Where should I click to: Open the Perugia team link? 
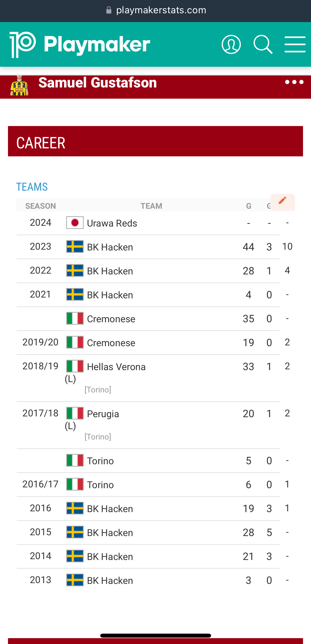[x=103, y=414]
